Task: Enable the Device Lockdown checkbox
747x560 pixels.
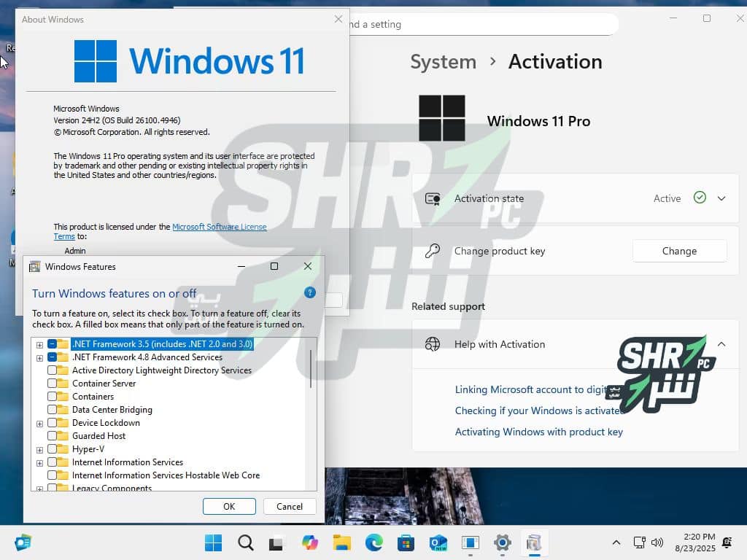Action: [x=53, y=422]
